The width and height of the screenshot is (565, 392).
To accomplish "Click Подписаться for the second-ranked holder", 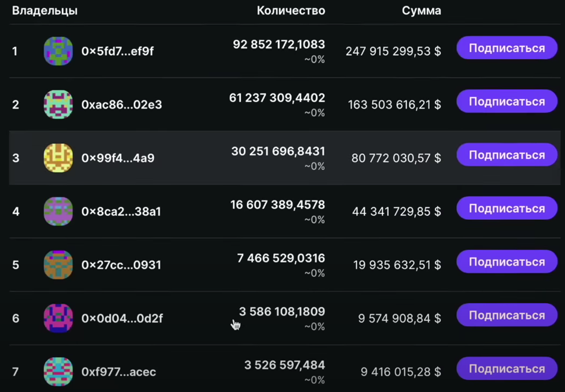I will point(507,101).
